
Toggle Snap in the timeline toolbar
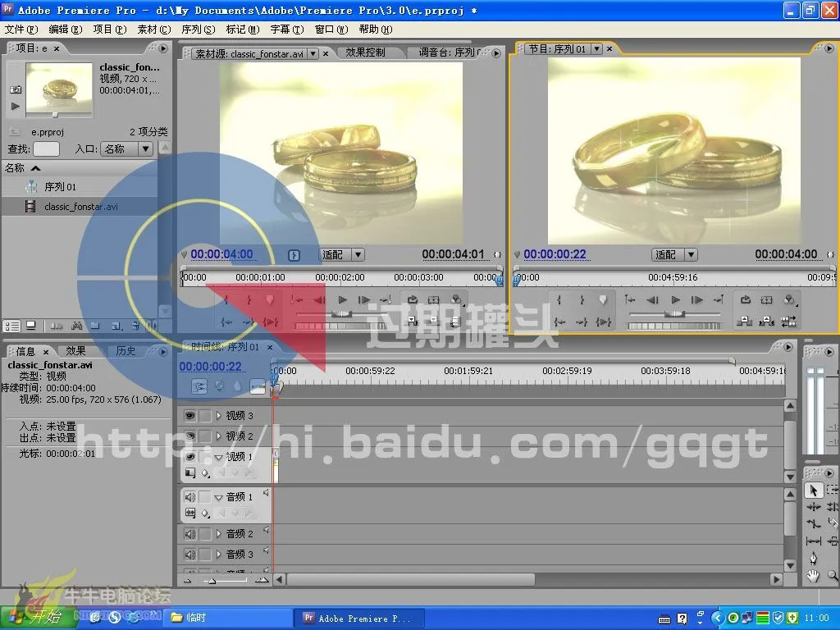tap(200, 386)
